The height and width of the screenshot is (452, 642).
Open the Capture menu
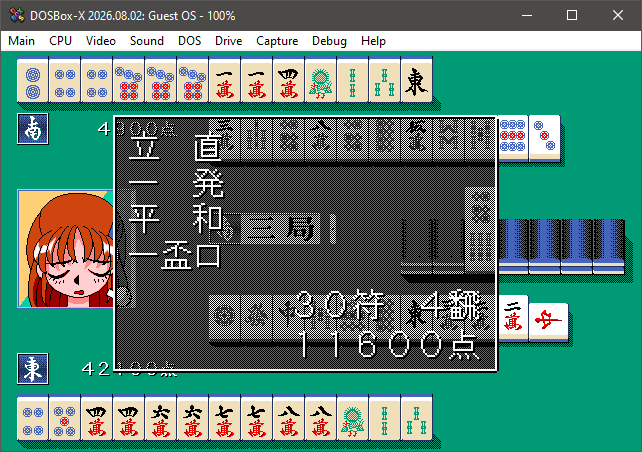point(277,41)
